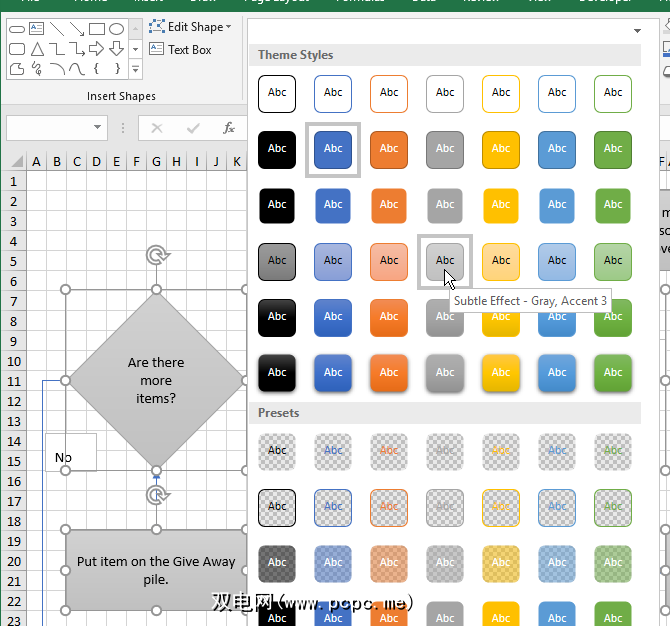Select the green intense effect bottom theme style

click(613, 373)
